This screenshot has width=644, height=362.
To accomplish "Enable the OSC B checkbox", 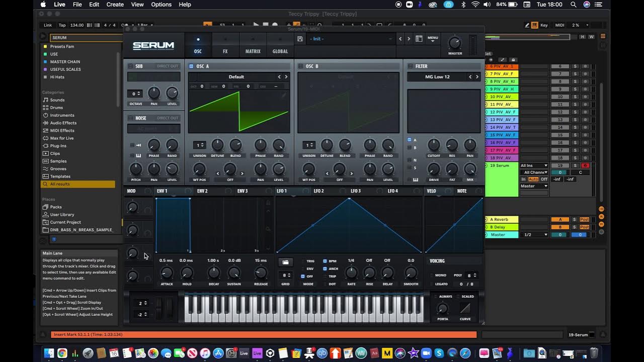I will (x=300, y=66).
